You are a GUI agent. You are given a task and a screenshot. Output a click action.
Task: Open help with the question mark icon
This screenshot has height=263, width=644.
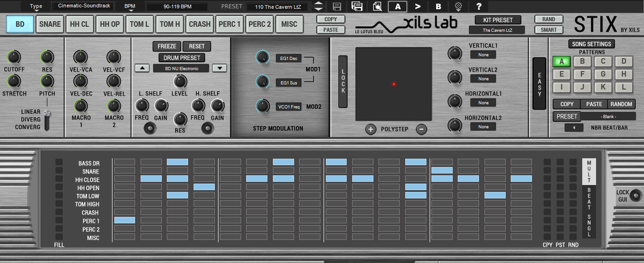(479, 6)
